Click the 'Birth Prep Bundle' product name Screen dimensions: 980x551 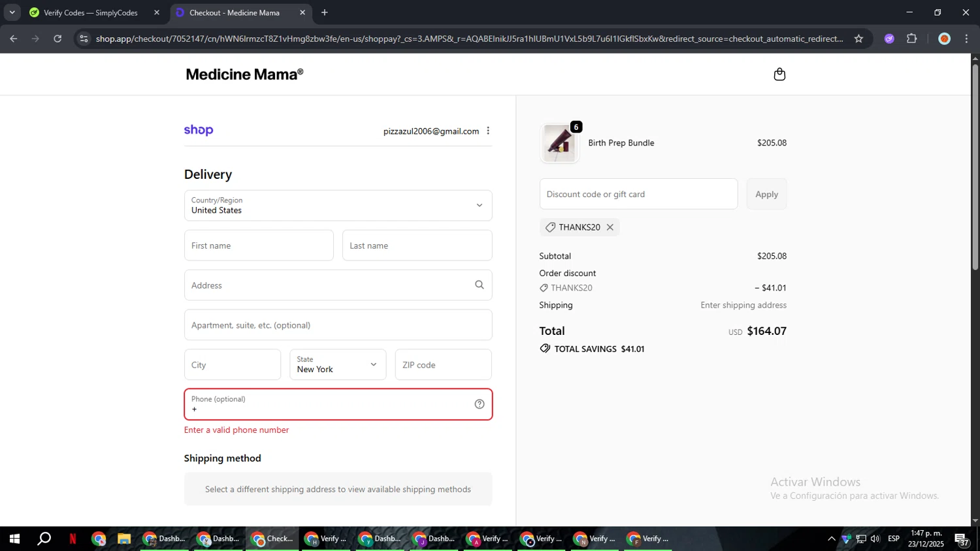(621, 143)
